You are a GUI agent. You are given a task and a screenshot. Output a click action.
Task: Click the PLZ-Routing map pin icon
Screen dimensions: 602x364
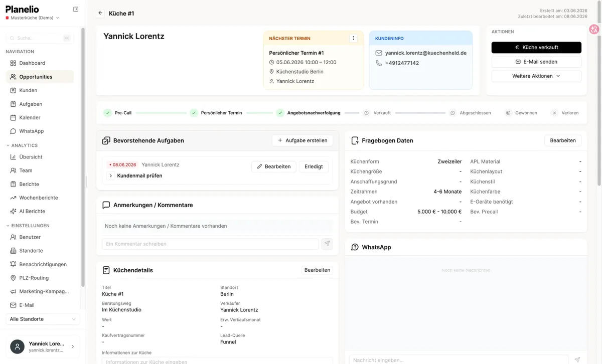click(x=13, y=278)
